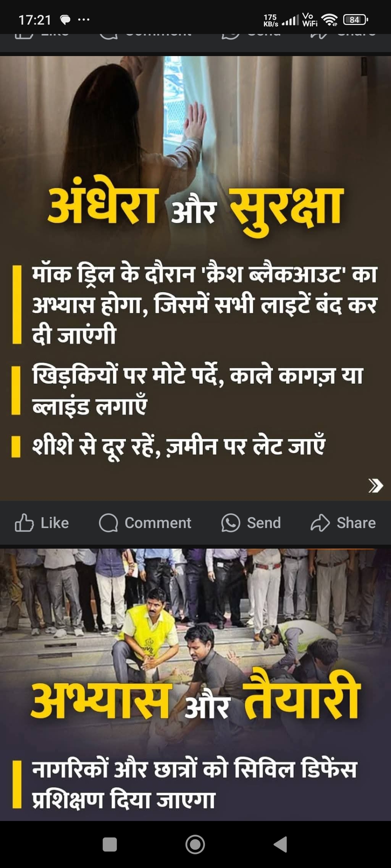Tap the Like thumbs-up icon
The width and height of the screenshot is (391, 868).
tap(24, 523)
